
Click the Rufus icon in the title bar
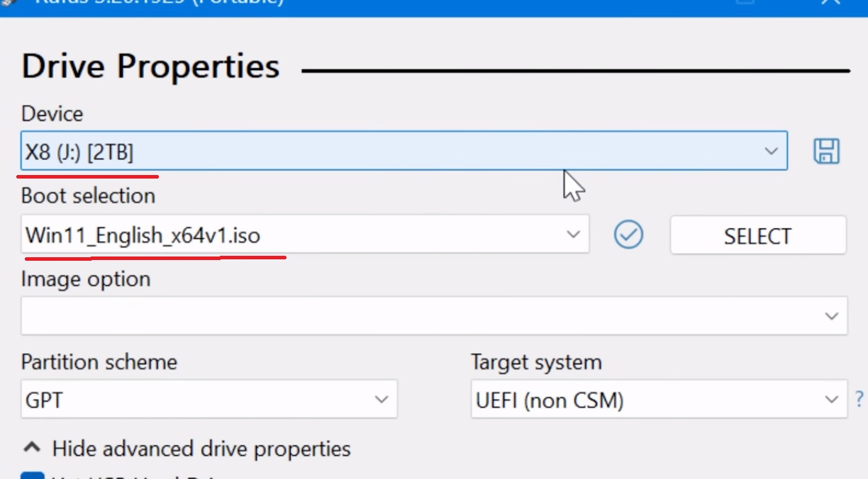(x=7, y=4)
